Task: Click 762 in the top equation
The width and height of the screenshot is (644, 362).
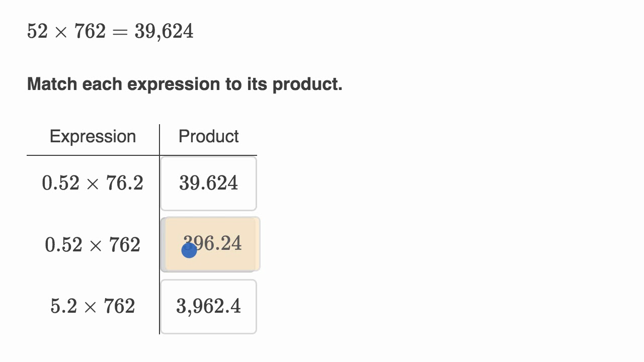Action: [90, 32]
